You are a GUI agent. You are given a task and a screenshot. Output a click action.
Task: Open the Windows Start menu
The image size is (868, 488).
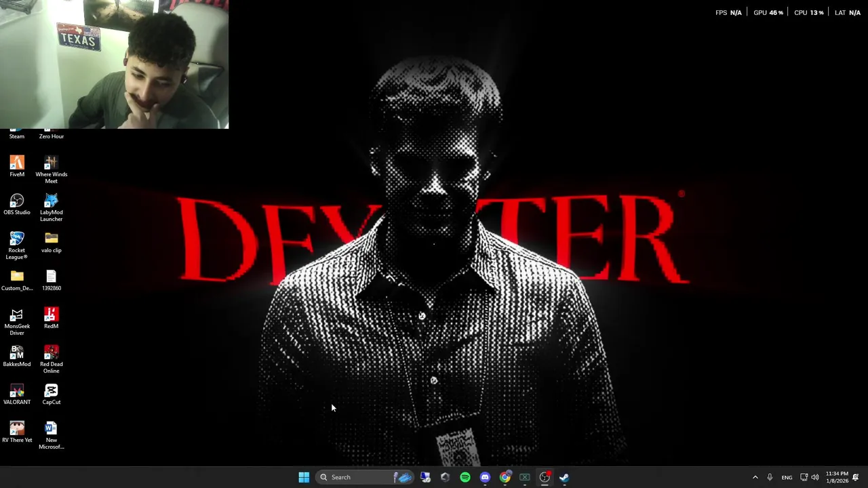[304, 477]
